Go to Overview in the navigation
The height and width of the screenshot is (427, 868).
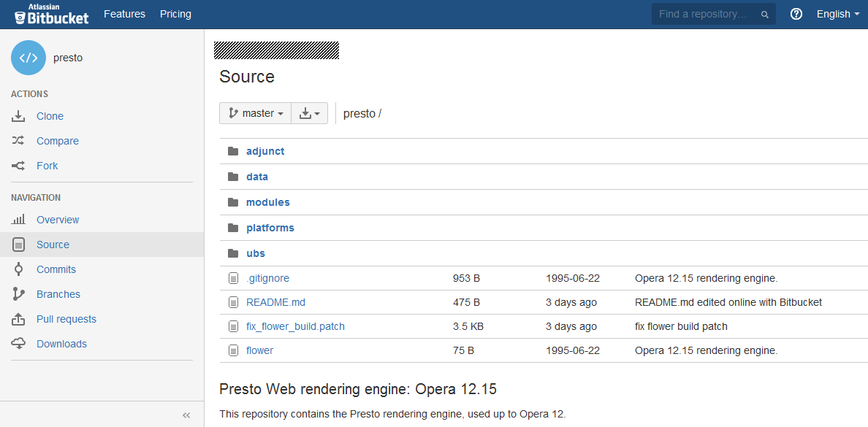[x=58, y=220]
